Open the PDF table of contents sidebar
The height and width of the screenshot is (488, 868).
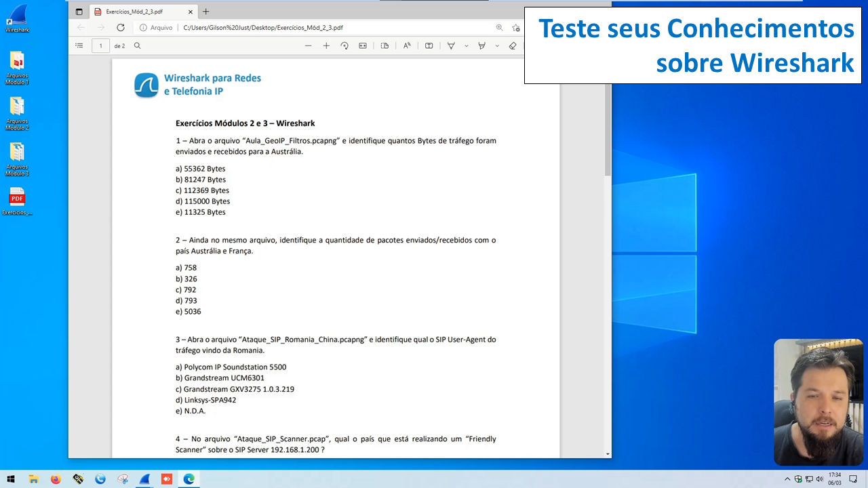79,45
